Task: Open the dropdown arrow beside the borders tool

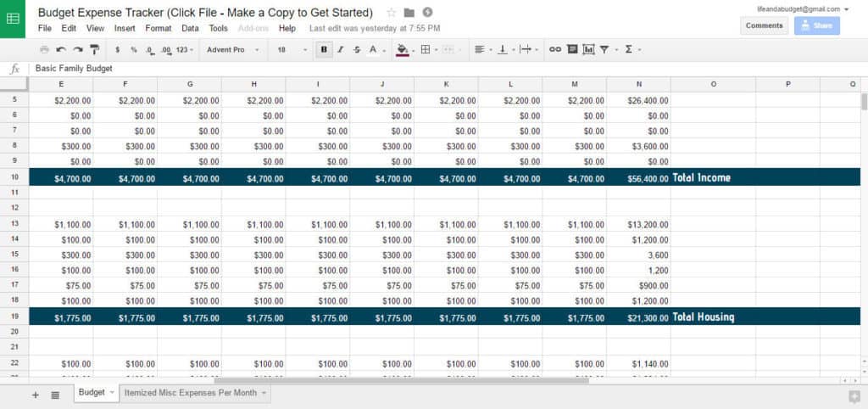Action: pyautogui.click(x=436, y=50)
